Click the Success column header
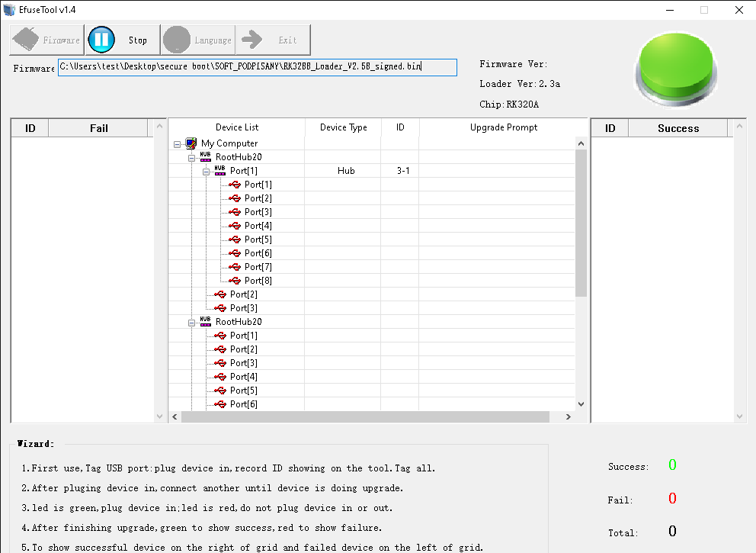756x553 pixels. coord(678,127)
